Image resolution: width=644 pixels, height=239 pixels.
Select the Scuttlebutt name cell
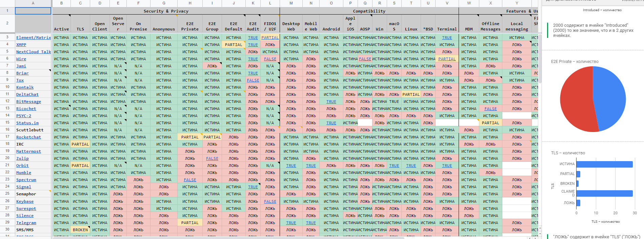click(x=33, y=130)
